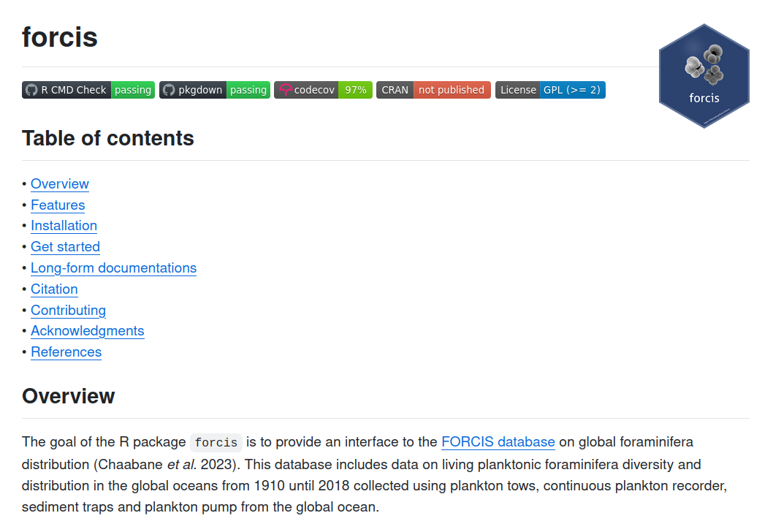Click the inline forcis code text
Viewport: 773px width, 532px height.
216,443
